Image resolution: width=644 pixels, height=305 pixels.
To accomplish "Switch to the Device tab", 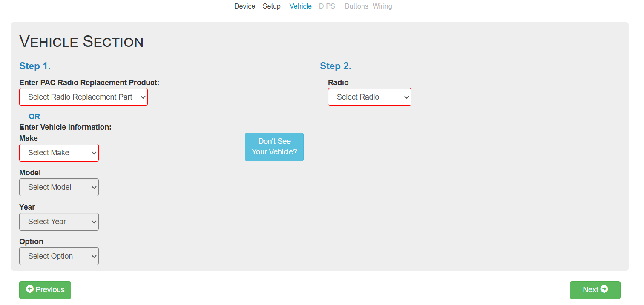I will (x=244, y=6).
